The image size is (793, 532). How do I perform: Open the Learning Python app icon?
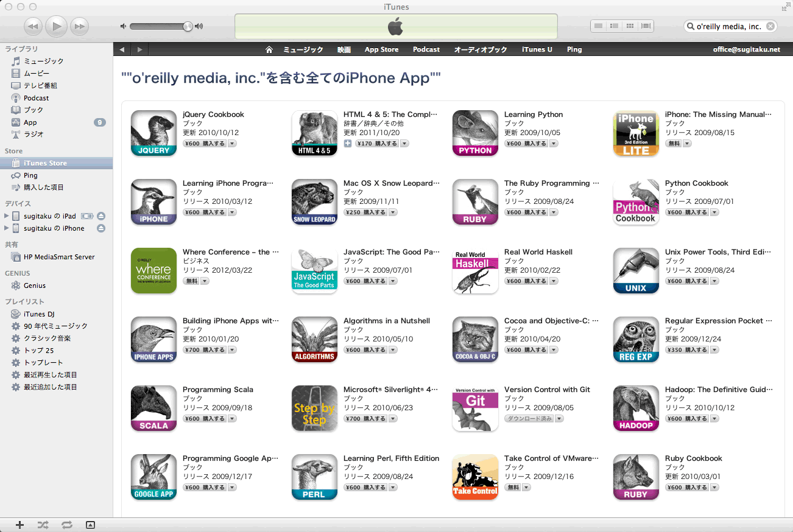pyautogui.click(x=475, y=133)
